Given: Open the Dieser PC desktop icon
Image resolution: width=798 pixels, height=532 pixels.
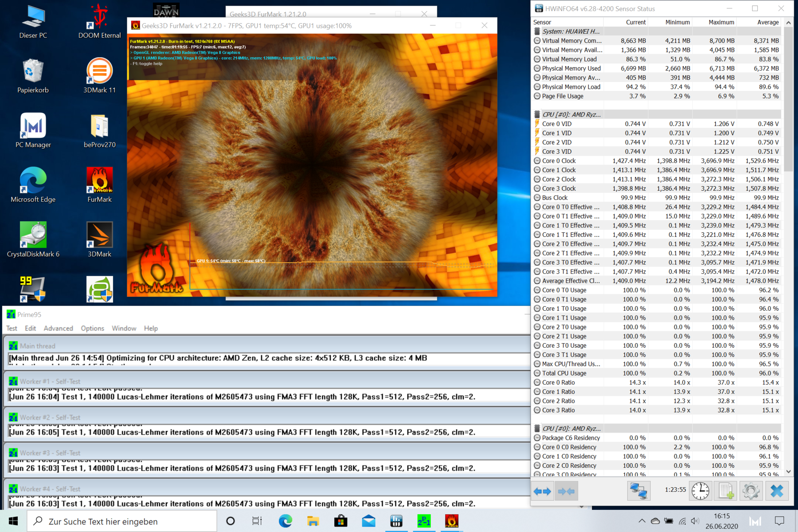Looking at the screenshot, I should tap(33, 21).
